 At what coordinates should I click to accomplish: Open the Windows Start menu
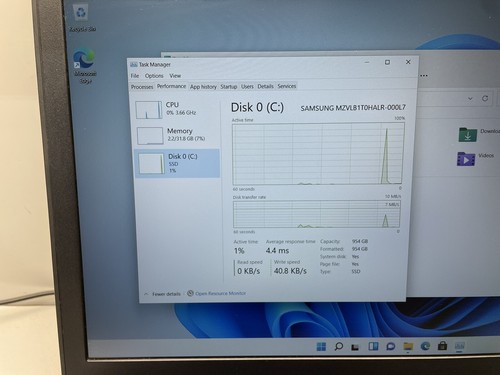(321, 347)
